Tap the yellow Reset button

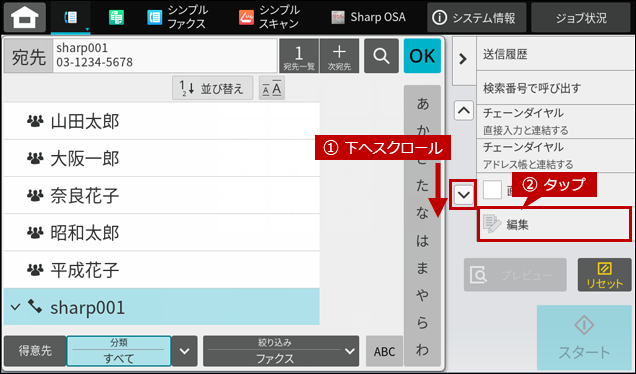[604, 275]
